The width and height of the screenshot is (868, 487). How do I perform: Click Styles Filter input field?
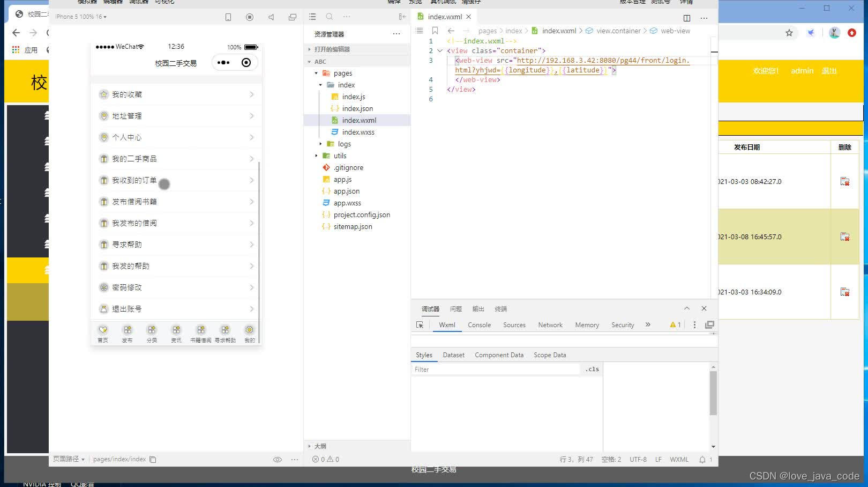(x=496, y=370)
